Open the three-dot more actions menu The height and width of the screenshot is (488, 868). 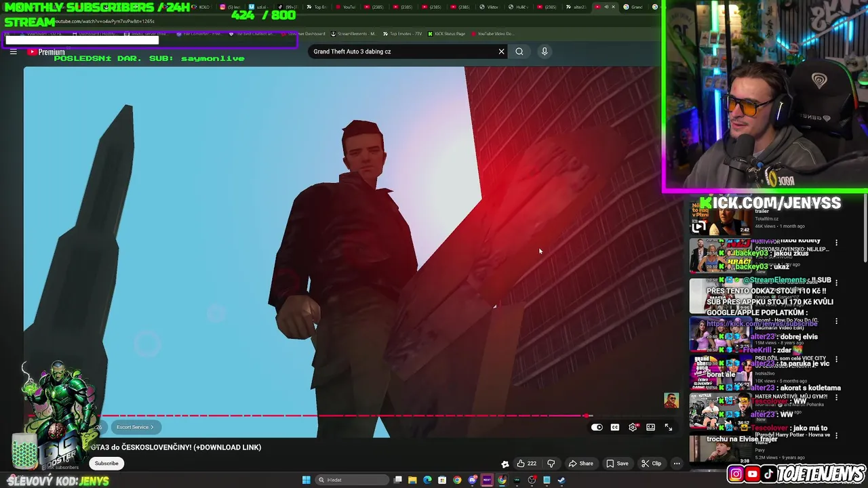677,464
